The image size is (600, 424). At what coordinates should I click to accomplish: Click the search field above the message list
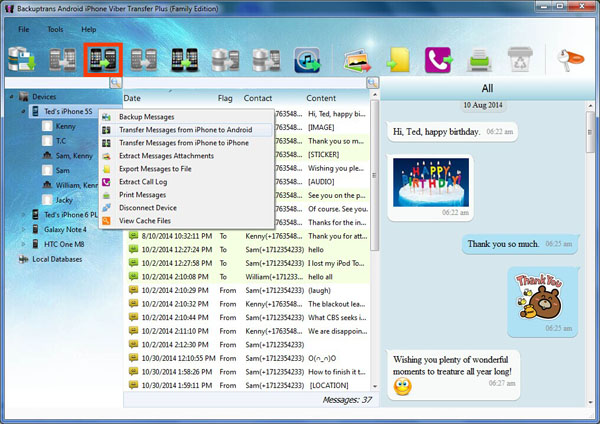pos(245,83)
